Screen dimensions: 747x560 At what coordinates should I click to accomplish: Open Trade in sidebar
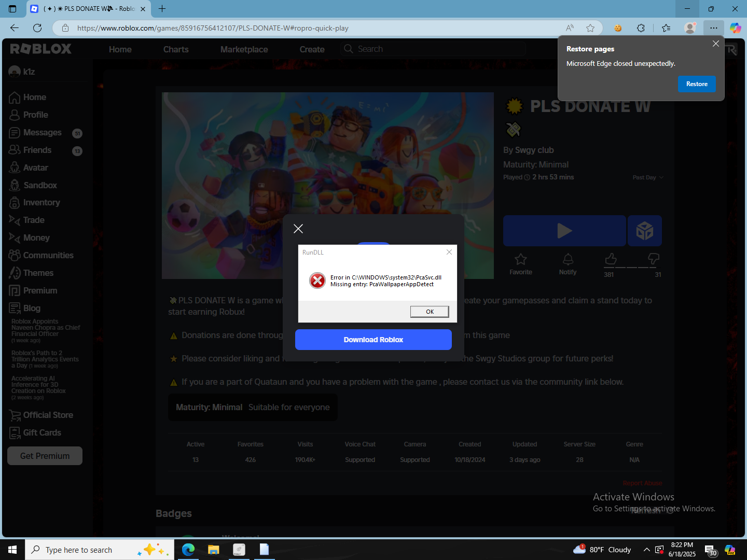pos(27,220)
